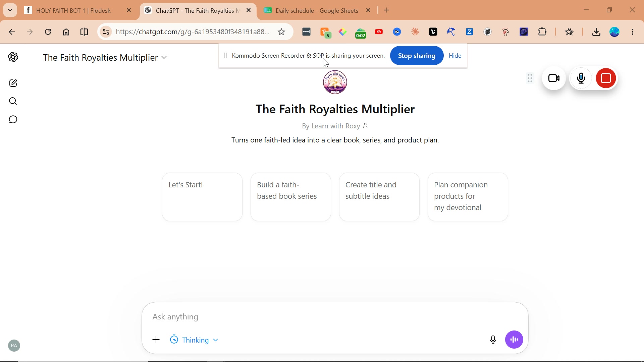
Task: Open the downloads icon
Action: [x=596, y=32]
